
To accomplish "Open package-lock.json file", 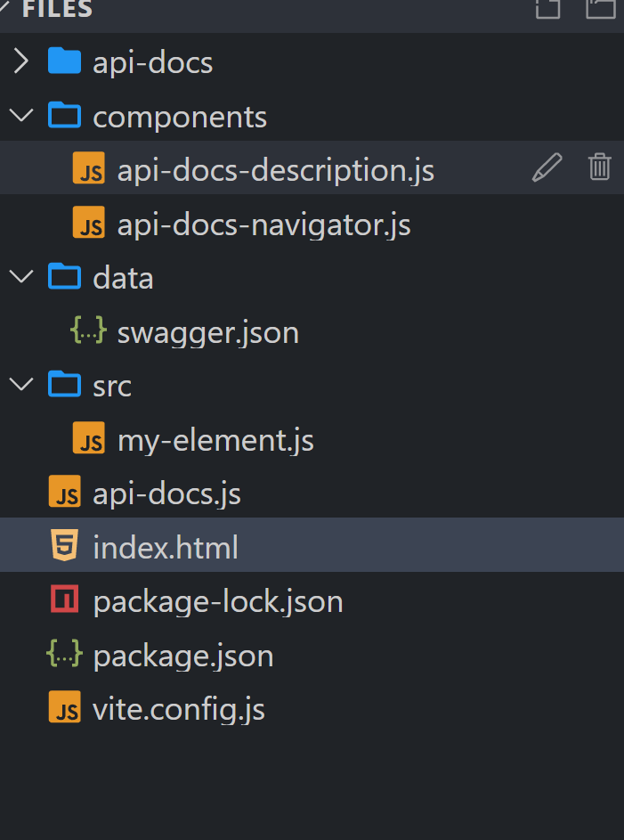I will pos(218,601).
